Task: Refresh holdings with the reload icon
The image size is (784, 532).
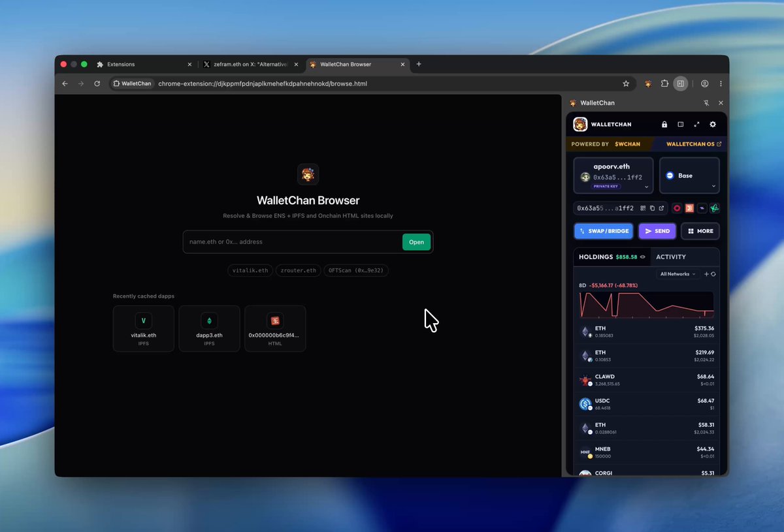Action: click(713, 274)
